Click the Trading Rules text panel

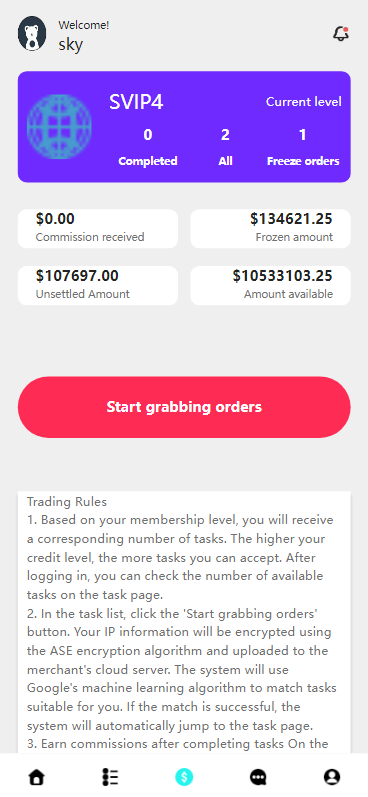click(x=184, y=622)
